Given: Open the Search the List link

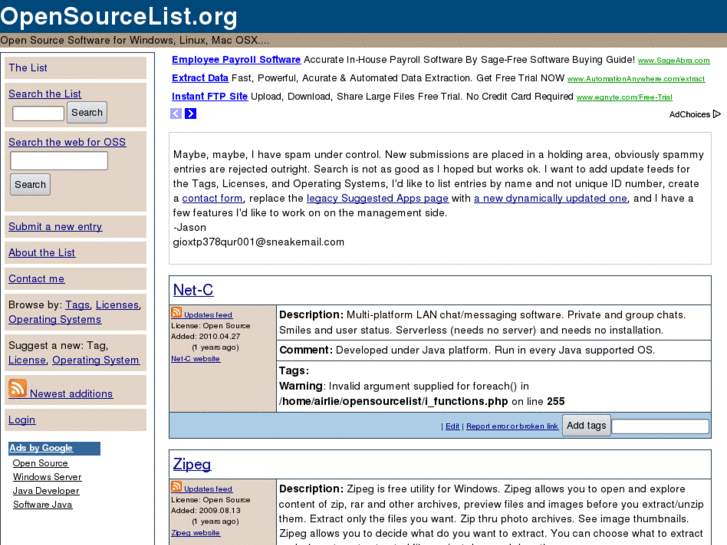Looking at the screenshot, I should coord(45,94).
